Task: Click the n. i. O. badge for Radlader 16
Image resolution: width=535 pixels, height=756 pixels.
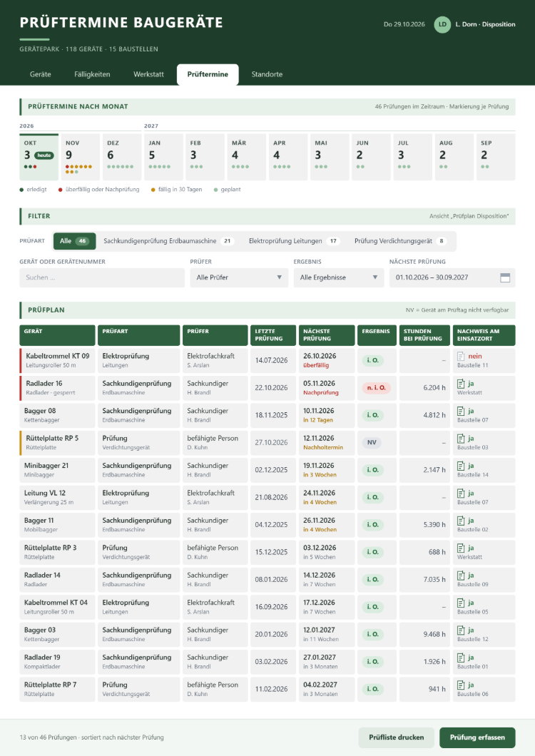Action: (x=377, y=388)
